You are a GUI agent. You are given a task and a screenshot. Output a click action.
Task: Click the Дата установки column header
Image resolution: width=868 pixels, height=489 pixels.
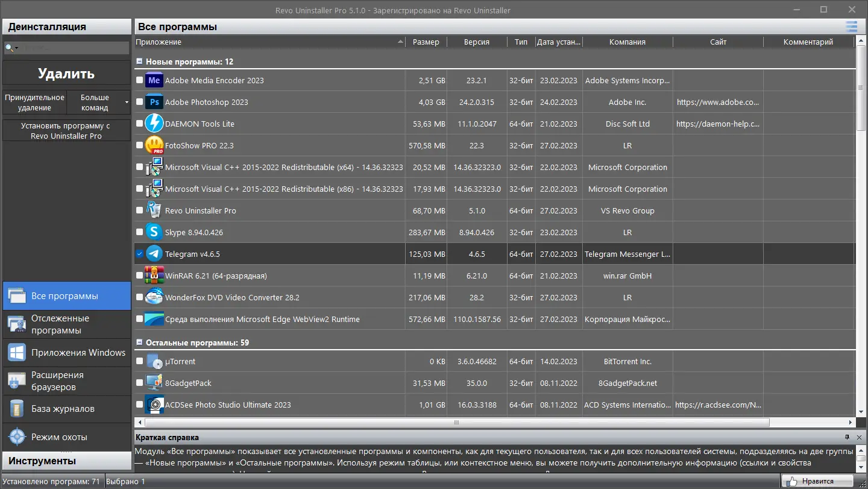coord(559,42)
